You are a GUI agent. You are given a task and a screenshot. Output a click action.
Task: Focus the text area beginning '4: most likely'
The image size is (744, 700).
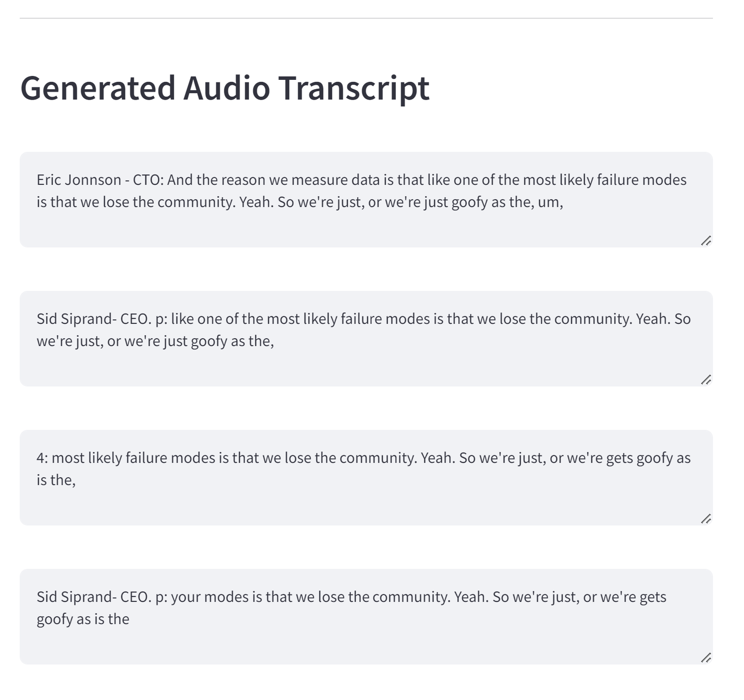pyautogui.click(x=366, y=478)
